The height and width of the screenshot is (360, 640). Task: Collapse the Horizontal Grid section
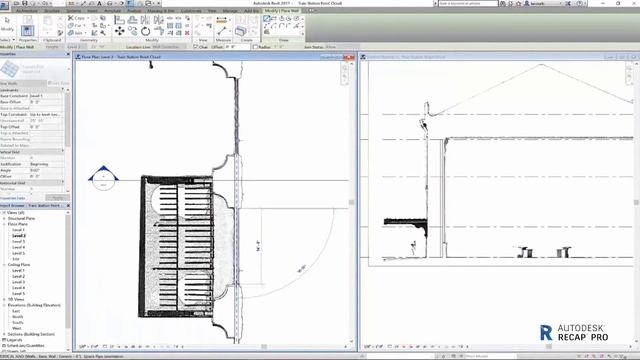[63, 182]
